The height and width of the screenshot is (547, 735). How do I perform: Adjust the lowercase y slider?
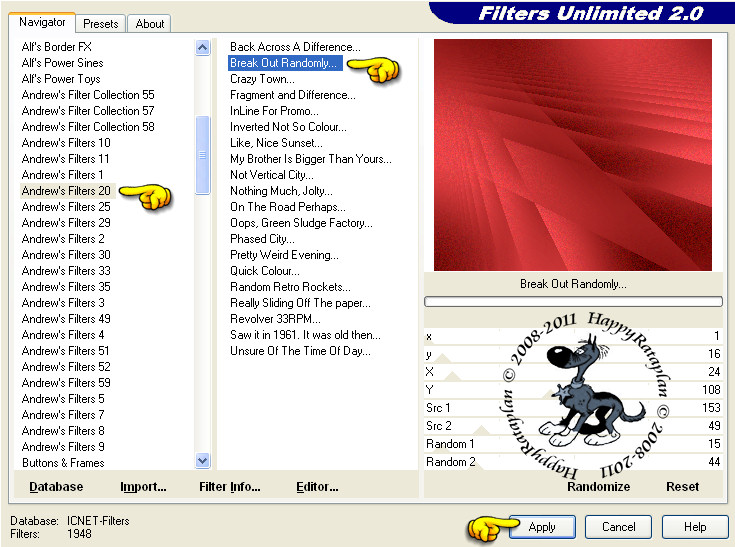pos(573,354)
